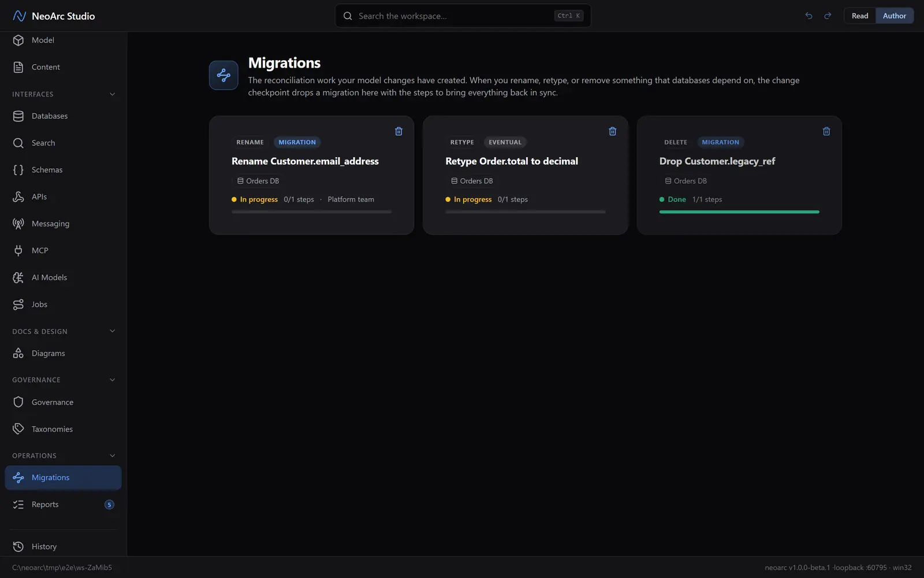The height and width of the screenshot is (578, 924).
Task: Click the Reports badge showing 5
Action: [109, 505]
